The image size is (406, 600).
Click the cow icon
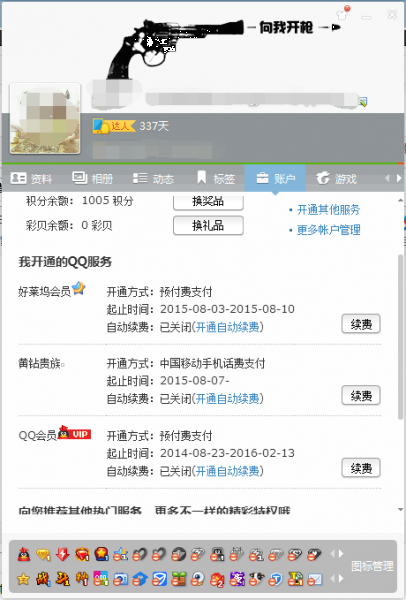coord(256,579)
